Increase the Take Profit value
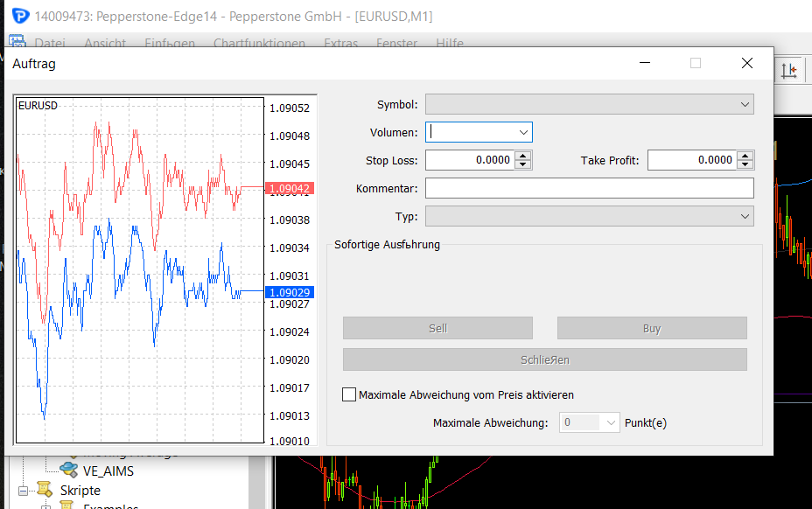Screen dimensions: 812x509 [745, 156]
